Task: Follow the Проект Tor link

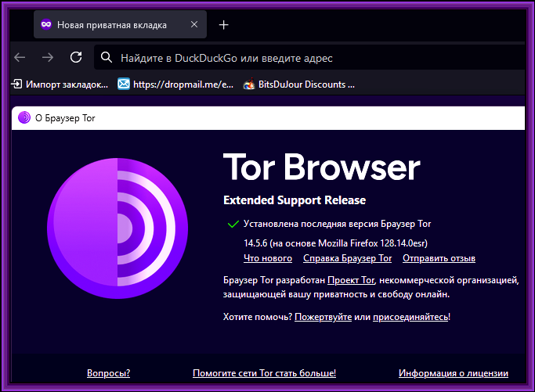Action: 351,280
